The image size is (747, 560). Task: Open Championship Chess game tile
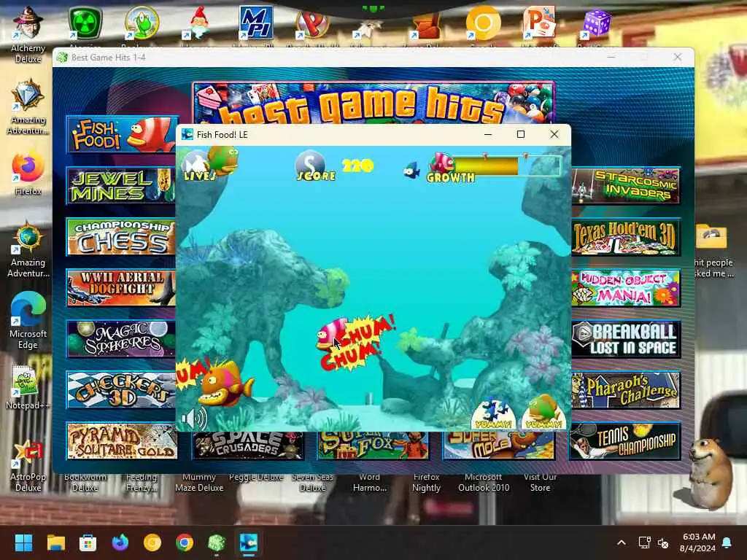121,237
